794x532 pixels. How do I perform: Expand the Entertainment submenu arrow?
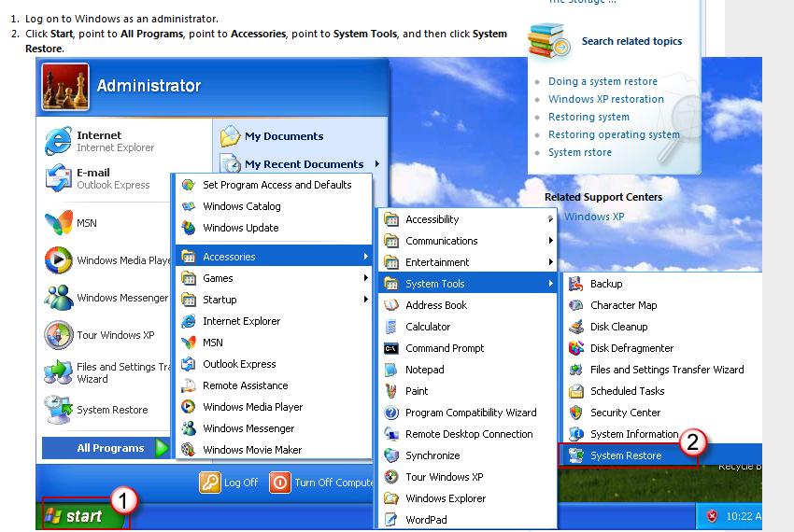tap(550, 261)
